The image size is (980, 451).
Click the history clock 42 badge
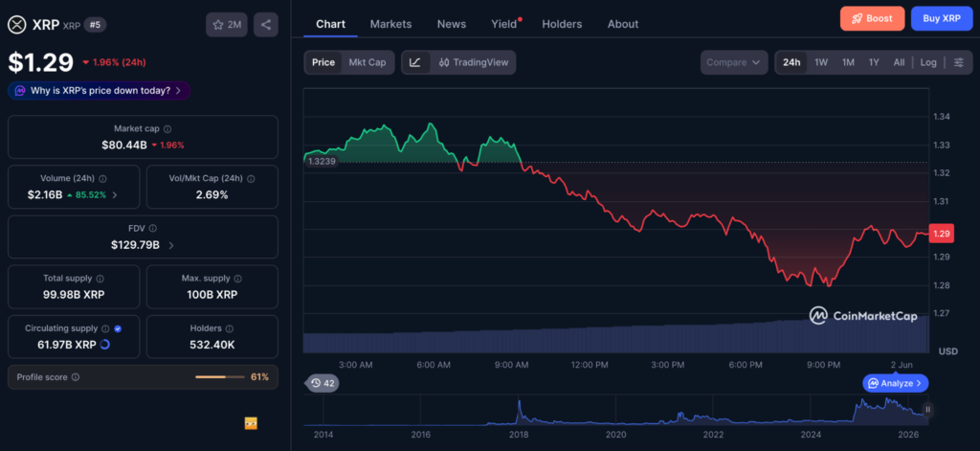[x=323, y=383]
